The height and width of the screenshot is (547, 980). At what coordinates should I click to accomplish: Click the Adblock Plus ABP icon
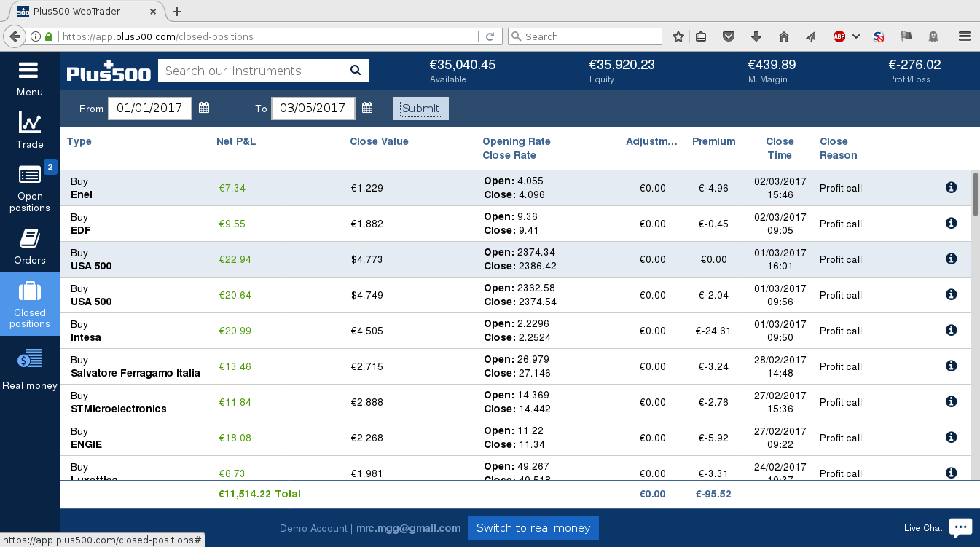tap(839, 36)
